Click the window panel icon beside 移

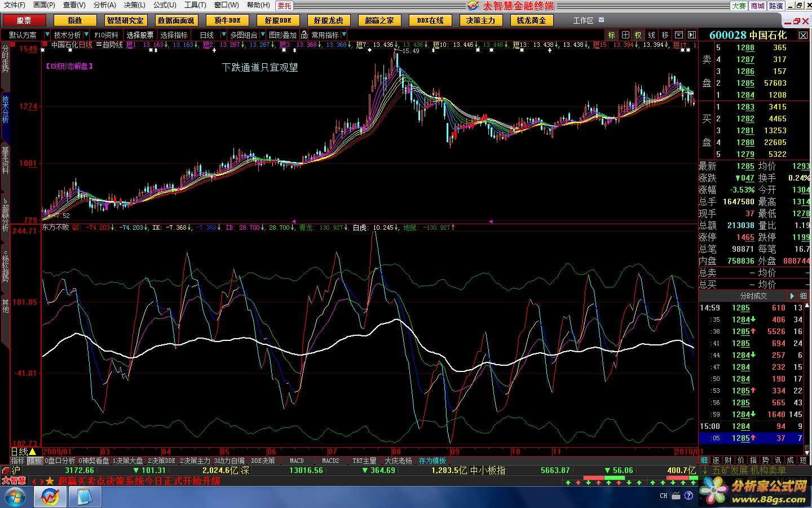click(x=678, y=35)
